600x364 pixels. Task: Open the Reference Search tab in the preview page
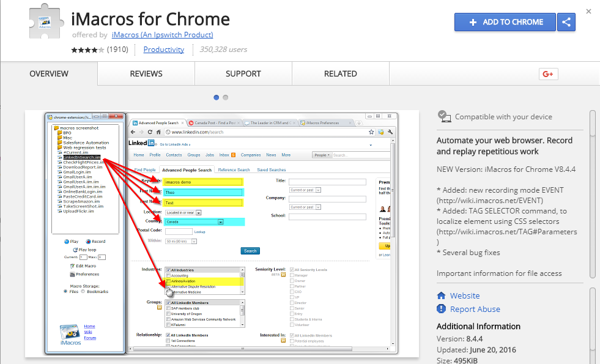[234, 169]
